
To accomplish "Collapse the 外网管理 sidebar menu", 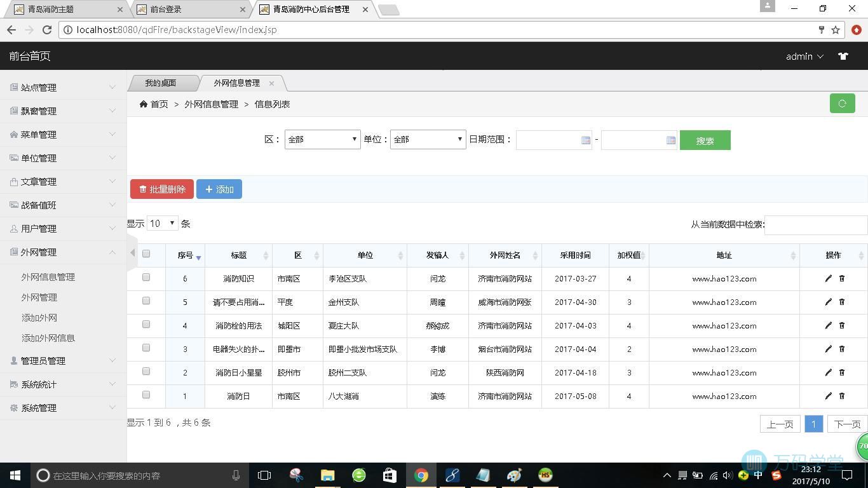I will (x=63, y=252).
